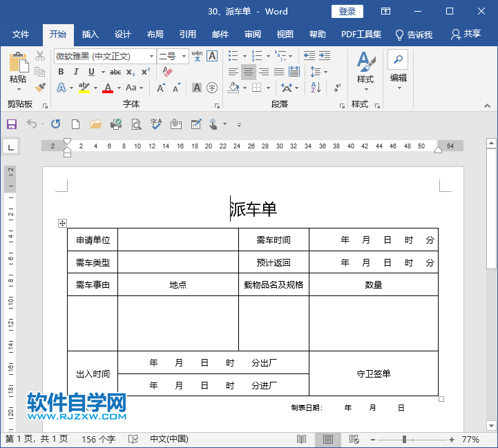Open phonetic guide (wén) tool
This screenshot has height=448, width=498.
pos(197,56)
